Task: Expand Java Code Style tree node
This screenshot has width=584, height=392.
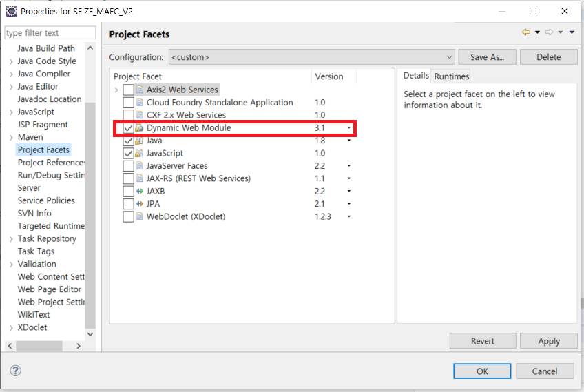Action: (11, 61)
